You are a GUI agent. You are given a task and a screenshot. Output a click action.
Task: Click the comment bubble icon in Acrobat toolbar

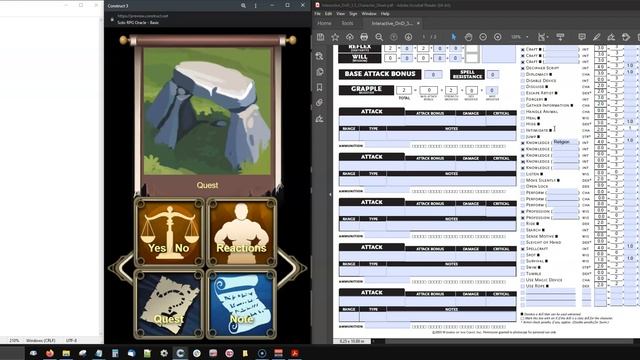click(x=582, y=37)
